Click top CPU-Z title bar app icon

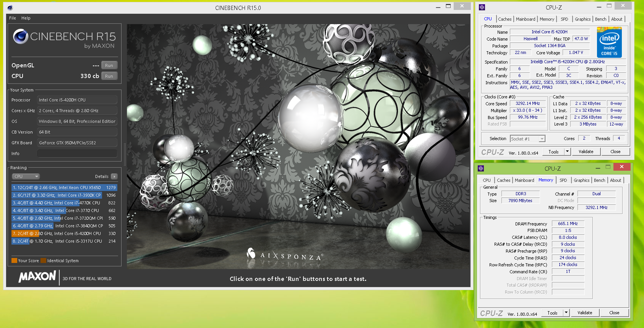pos(482,7)
